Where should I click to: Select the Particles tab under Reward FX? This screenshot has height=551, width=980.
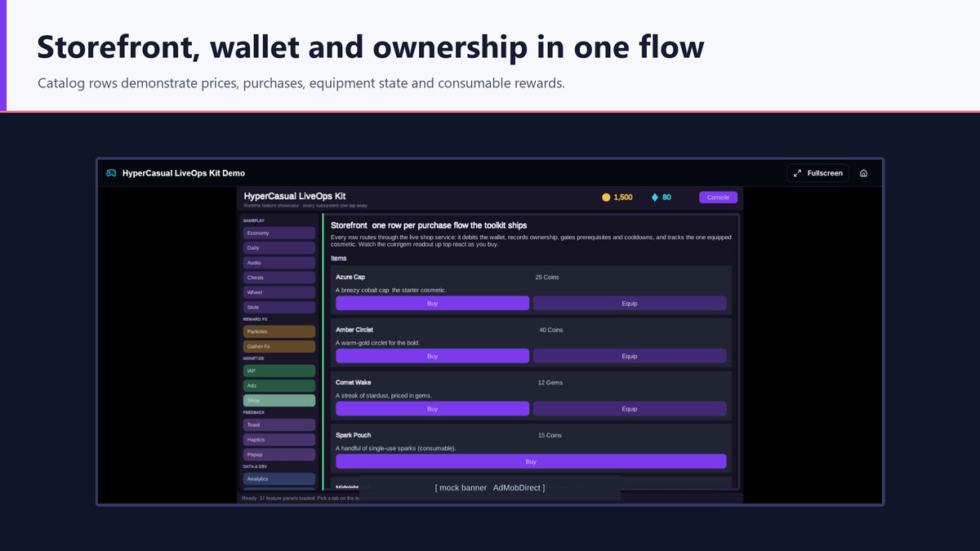click(x=279, y=331)
